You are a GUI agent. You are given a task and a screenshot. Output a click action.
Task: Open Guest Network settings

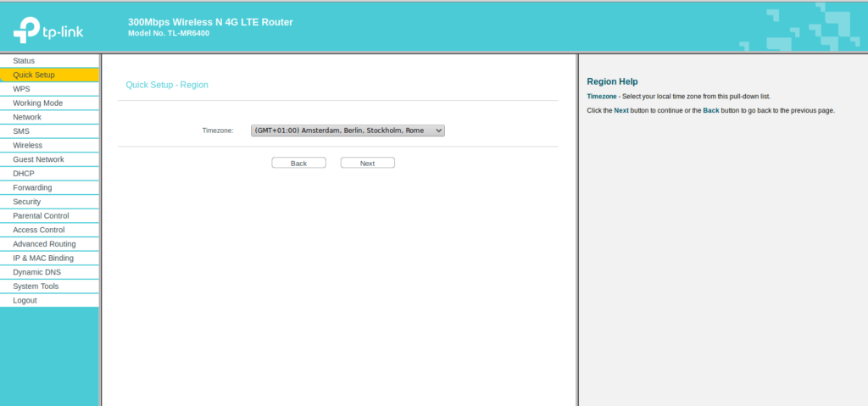38,159
